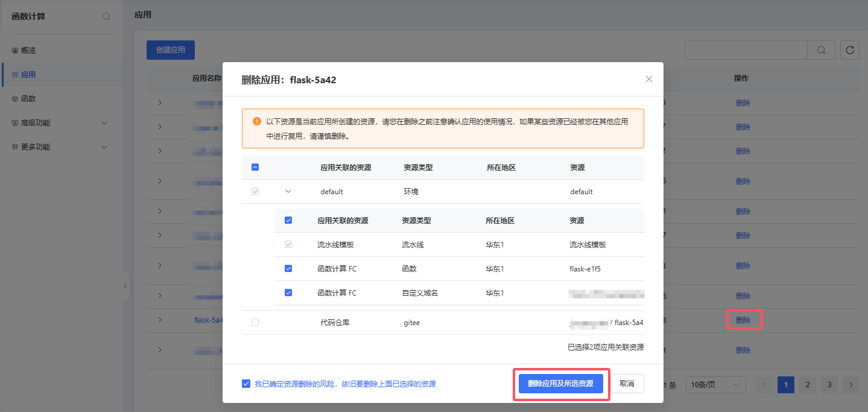The image size is (868, 412).
Task: Select 应用 in the sidebar menu
Action: point(28,75)
